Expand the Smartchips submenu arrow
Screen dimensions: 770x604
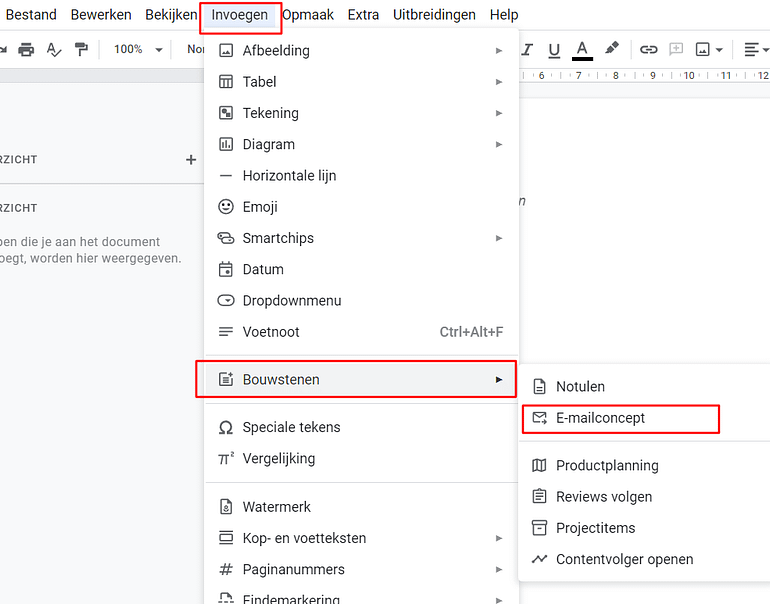[x=499, y=238]
